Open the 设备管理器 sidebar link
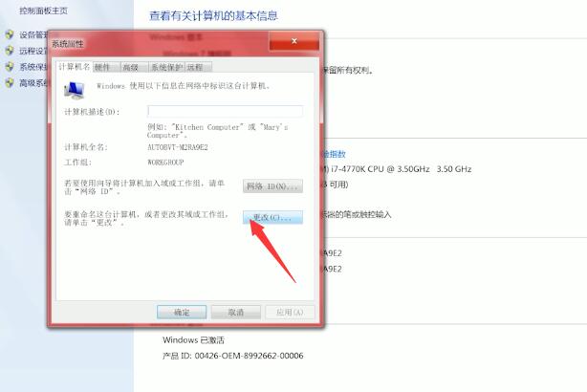This screenshot has height=392, width=587. point(33,34)
